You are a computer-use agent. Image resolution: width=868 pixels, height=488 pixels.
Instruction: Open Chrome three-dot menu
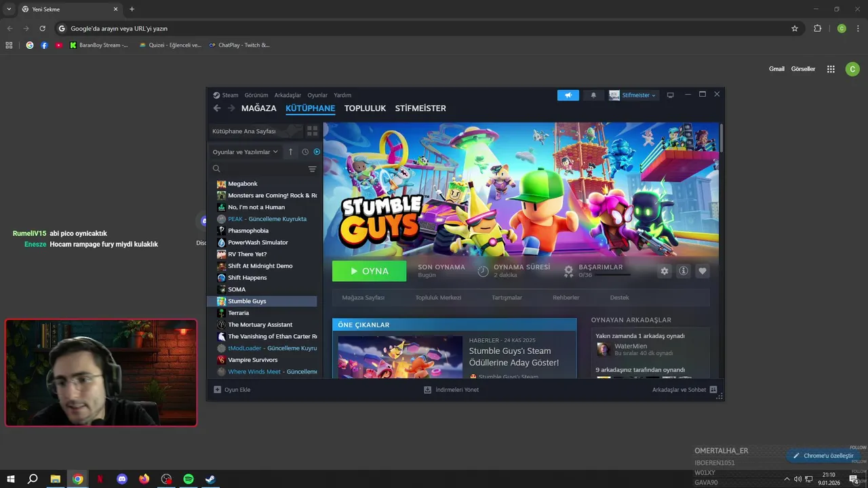(859, 28)
